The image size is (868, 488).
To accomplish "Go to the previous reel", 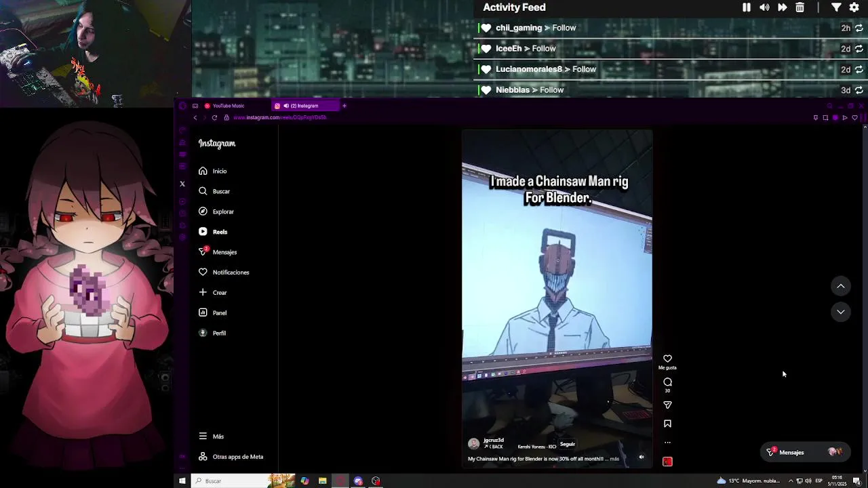I will tap(841, 286).
